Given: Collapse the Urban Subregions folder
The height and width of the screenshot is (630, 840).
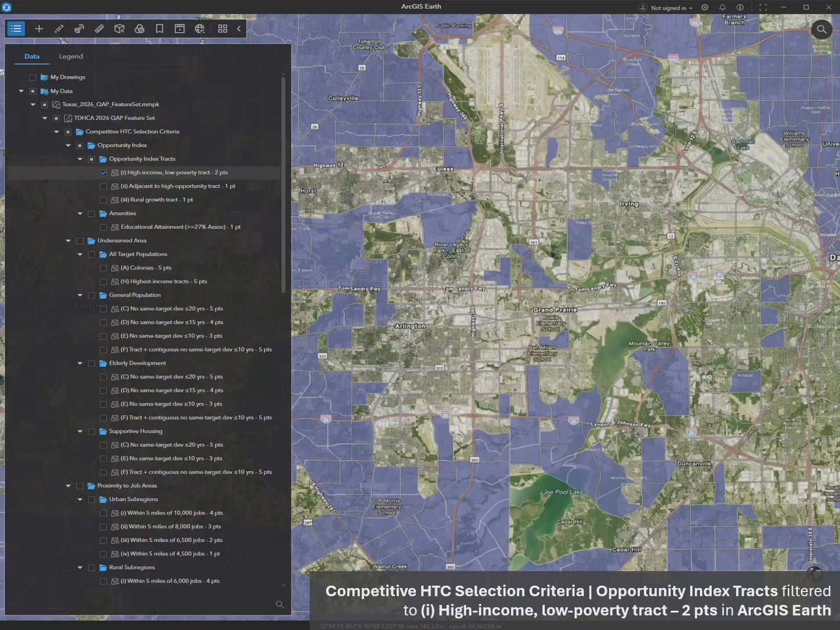Looking at the screenshot, I should pyautogui.click(x=80, y=499).
